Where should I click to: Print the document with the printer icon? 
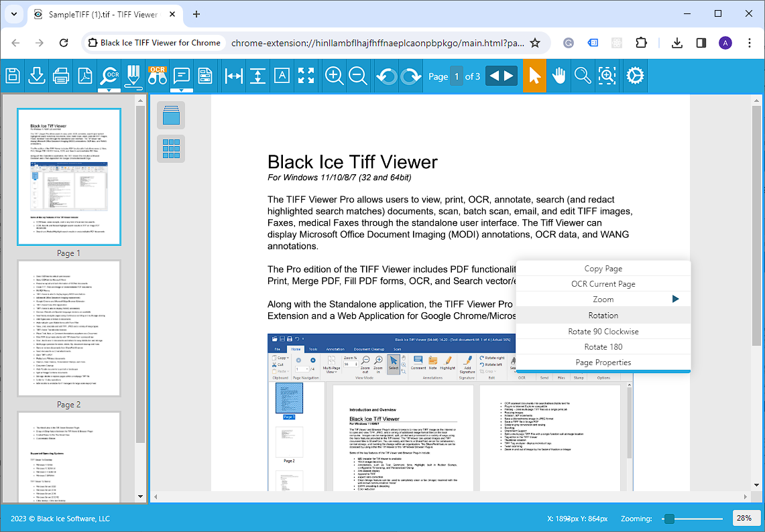pos(60,76)
